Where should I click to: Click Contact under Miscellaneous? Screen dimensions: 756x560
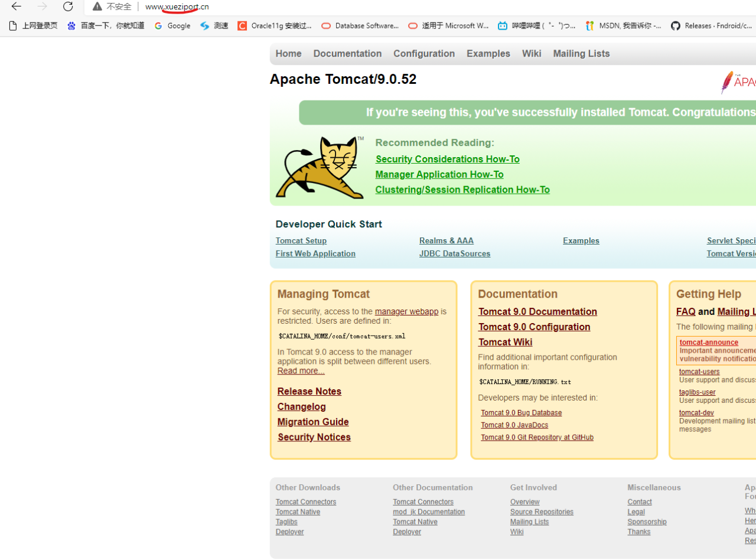pos(640,502)
